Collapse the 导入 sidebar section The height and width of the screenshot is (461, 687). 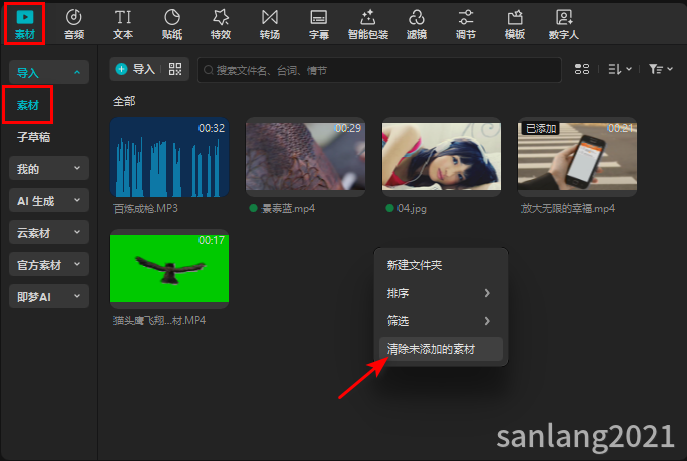point(49,72)
